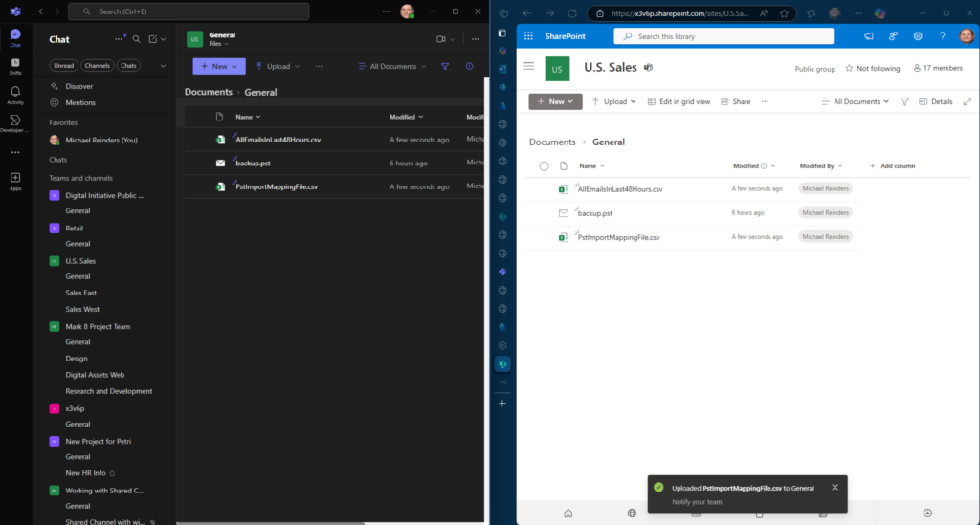This screenshot has width=980, height=525.
Task: Open AllEmailsInLast48Hours.csv in Teams Files
Action: [x=278, y=140]
